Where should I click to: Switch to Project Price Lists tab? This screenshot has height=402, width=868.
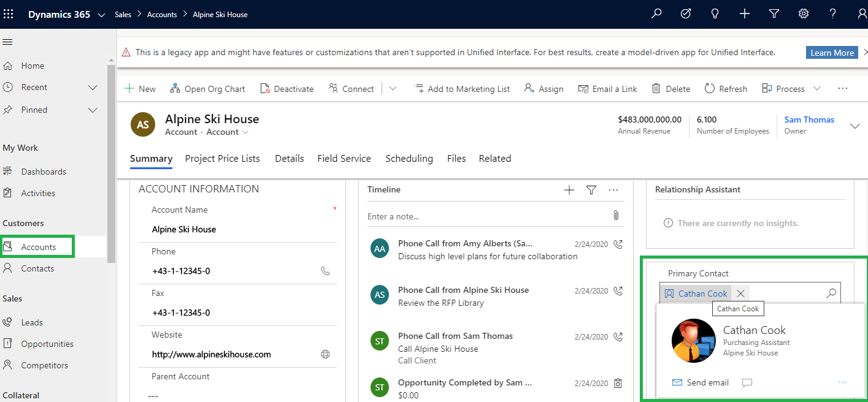[223, 159]
